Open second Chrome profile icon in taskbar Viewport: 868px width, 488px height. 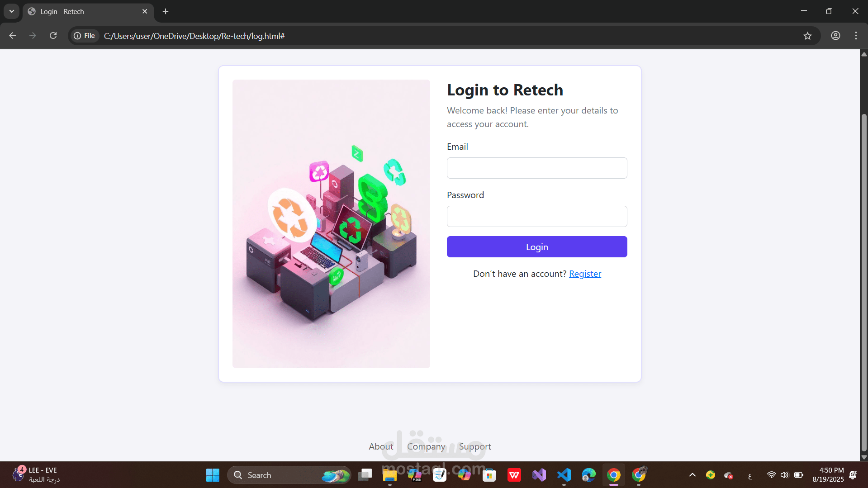point(639,475)
